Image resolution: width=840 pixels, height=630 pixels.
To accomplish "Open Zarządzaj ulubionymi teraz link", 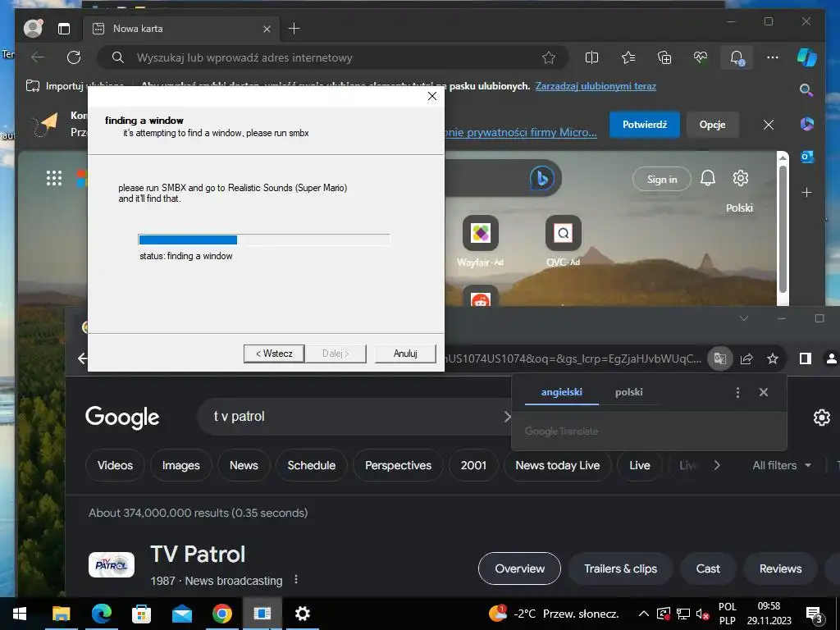I will 596,85.
